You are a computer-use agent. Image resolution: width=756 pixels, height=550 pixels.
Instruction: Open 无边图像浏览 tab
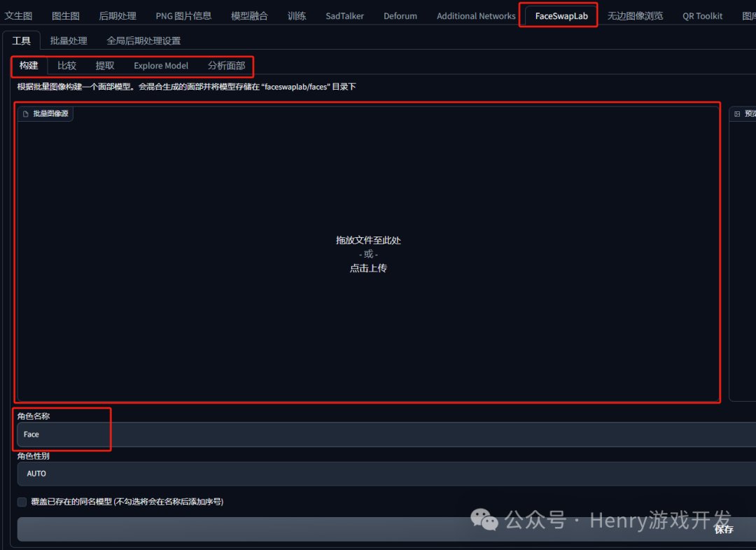point(635,16)
